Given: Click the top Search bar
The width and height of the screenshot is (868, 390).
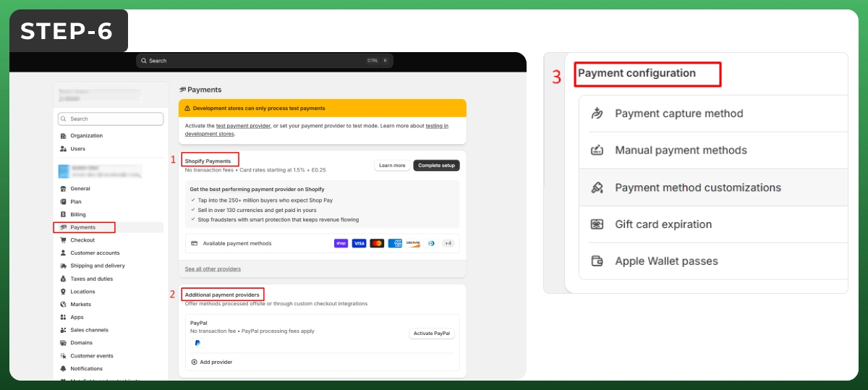Looking at the screenshot, I should coord(265,61).
